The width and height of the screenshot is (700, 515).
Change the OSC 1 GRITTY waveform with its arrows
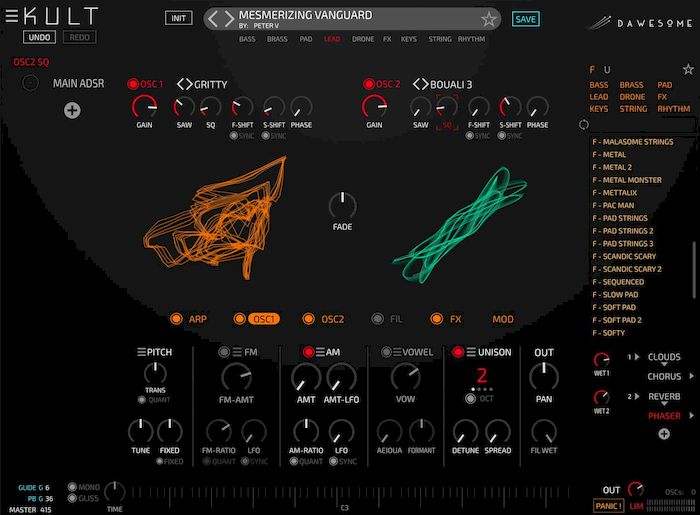point(184,84)
